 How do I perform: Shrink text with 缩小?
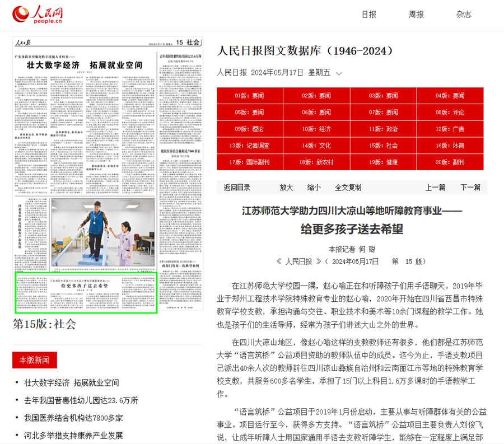(x=314, y=188)
